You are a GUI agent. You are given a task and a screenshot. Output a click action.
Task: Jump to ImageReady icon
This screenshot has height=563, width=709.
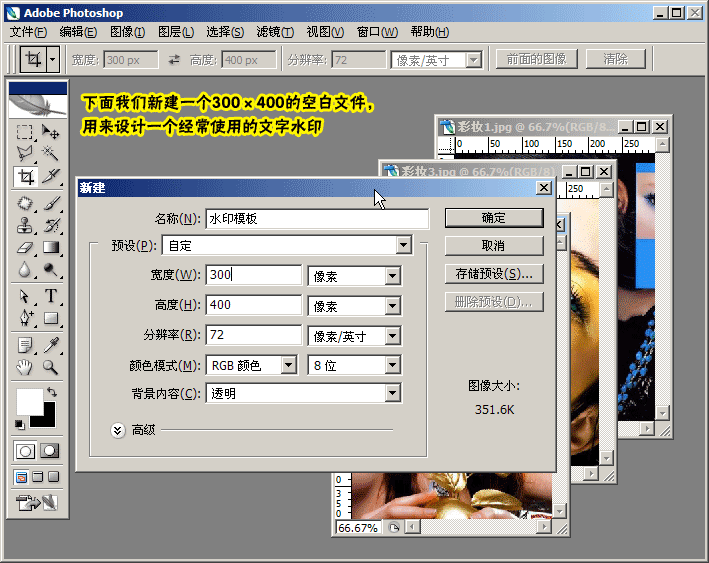point(37,502)
